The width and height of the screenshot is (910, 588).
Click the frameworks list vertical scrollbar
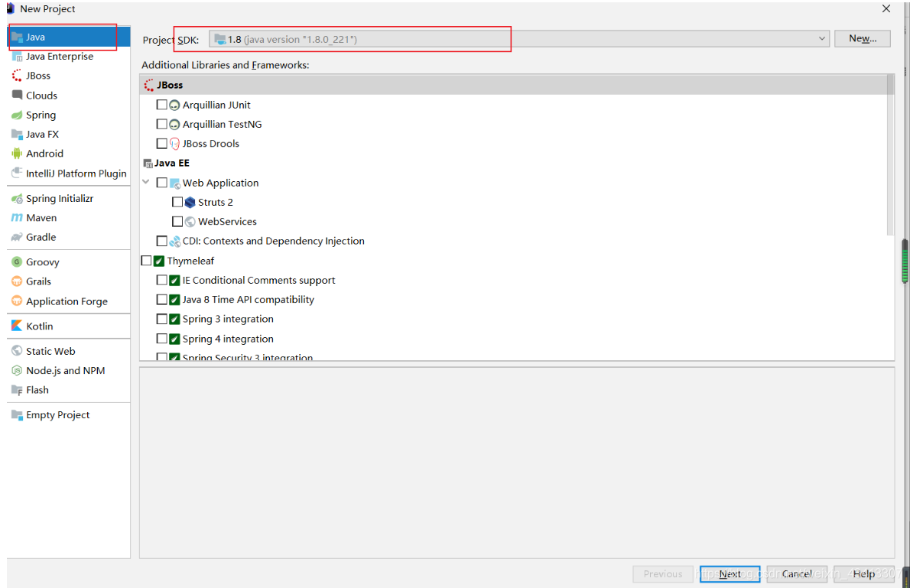click(x=890, y=155)
